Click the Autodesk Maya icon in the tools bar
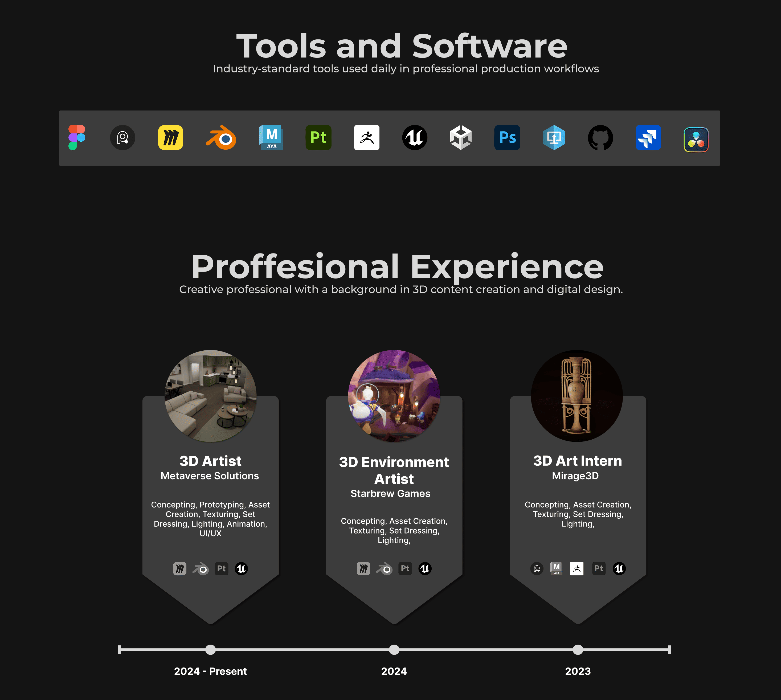This screenshot has width=781, height=700. 271,137
